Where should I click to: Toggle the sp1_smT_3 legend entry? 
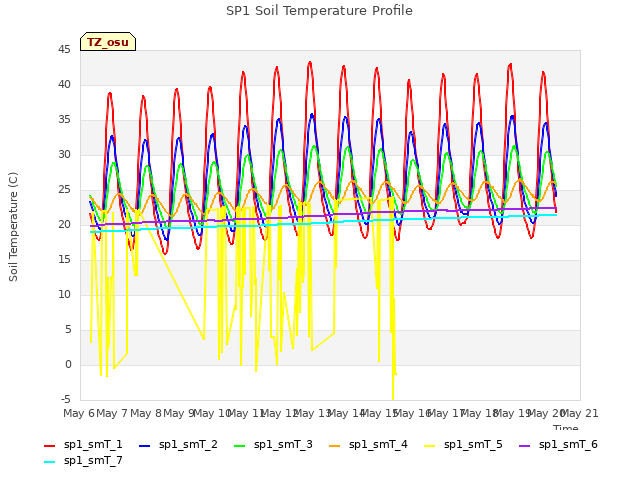273,444
